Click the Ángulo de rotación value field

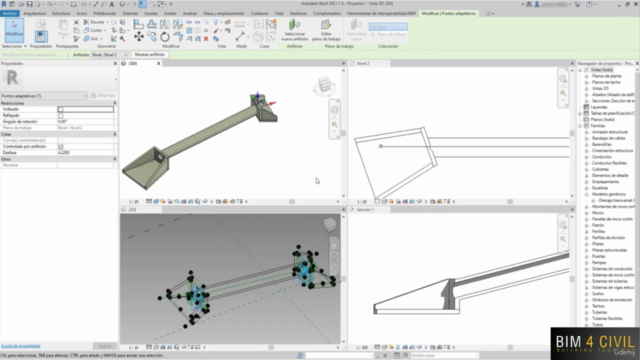(x=86, y=122)
